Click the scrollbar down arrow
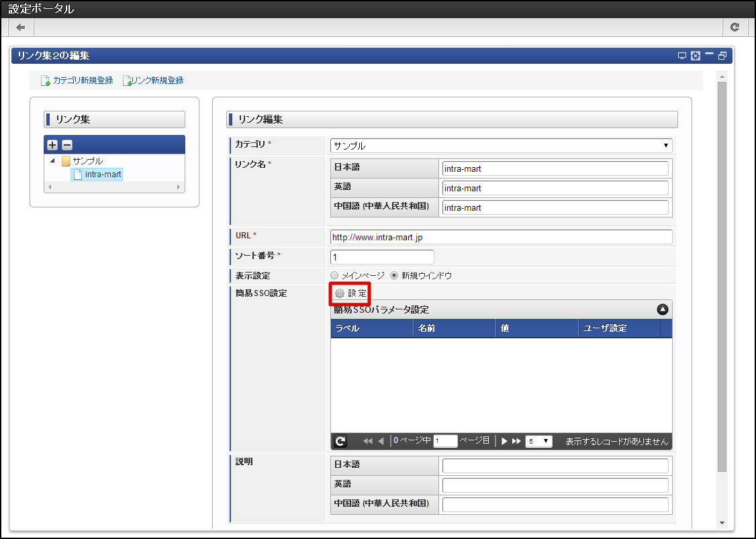Image resolution: width=756 pixels, height=539 pixels. 722,523
